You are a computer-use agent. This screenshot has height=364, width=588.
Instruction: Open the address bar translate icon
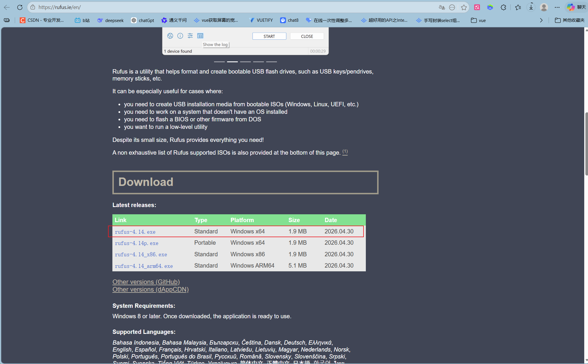[x=442, y=8]
